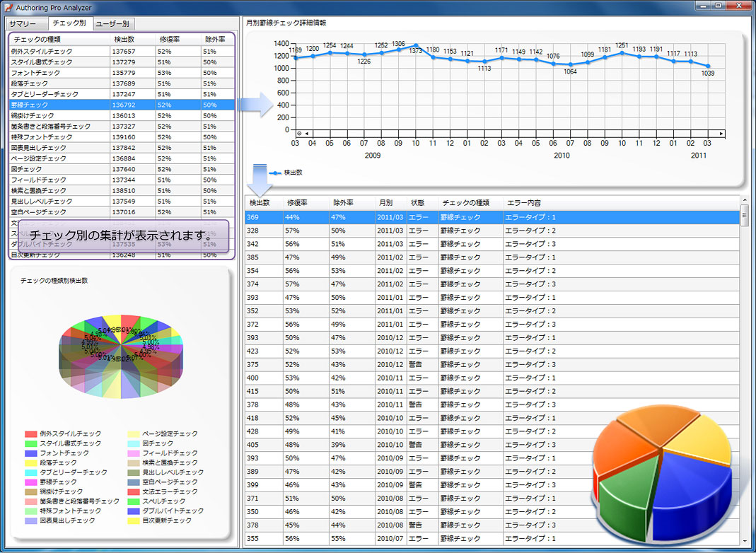
Task: Click the blue right-pointing arrow beside the table
Action: pyautogui.click(x=255, y=105)
